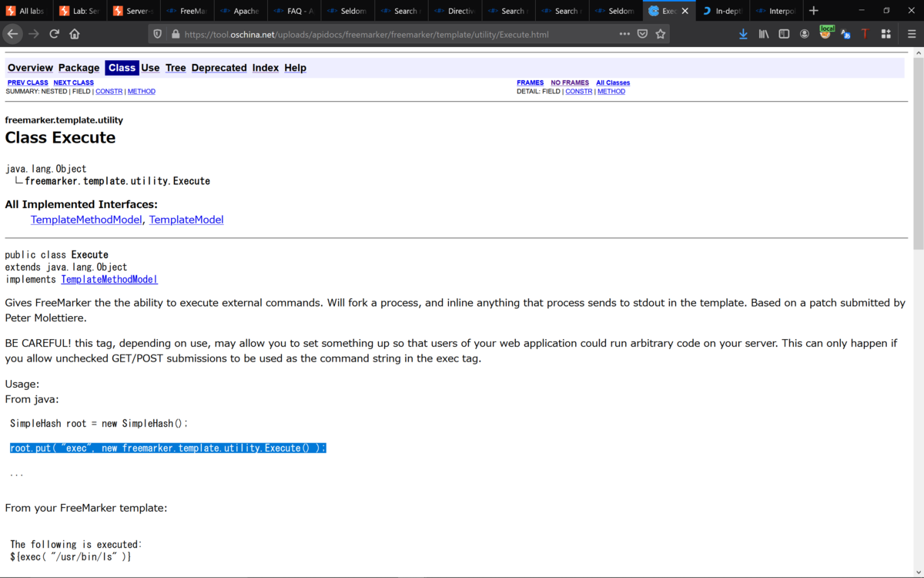Open TemplateMethodModel under All Implemented Interfaces
Image resolution: width=924 pixels, height=578 pixels.
coord(86,220)
